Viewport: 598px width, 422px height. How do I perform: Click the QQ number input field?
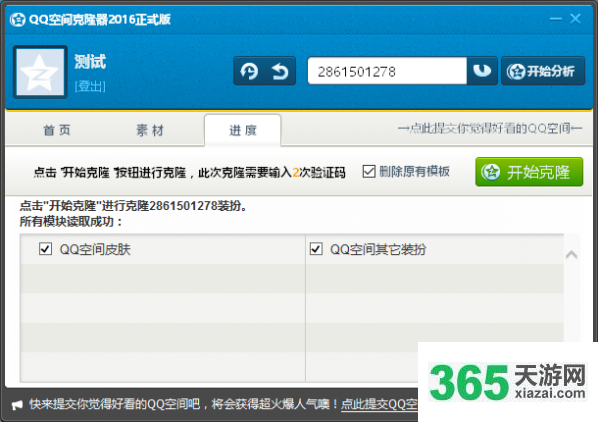tap(387, 71)
